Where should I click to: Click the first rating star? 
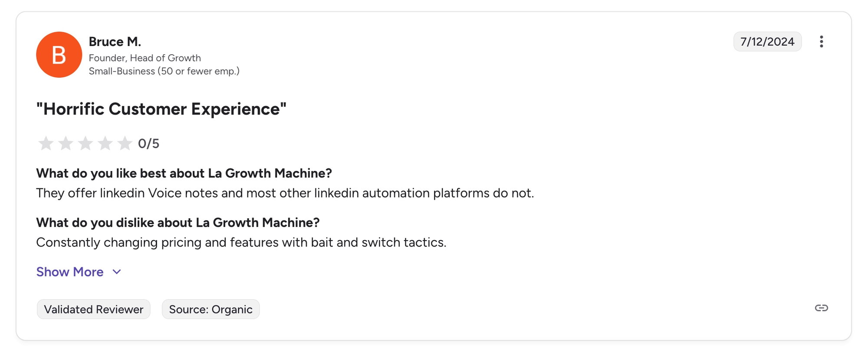(46, 143)
